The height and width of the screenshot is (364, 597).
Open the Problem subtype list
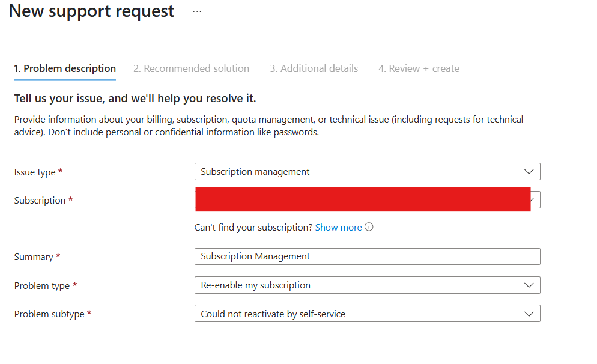(367, 313)
